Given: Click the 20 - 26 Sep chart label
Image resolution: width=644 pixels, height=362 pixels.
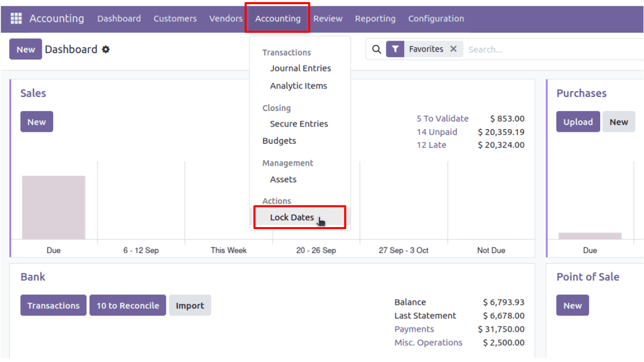Looking at the screenshot, I should [316, 251].
